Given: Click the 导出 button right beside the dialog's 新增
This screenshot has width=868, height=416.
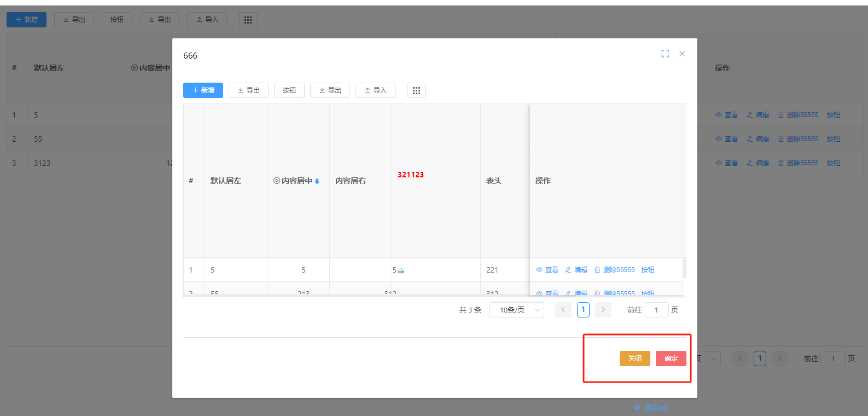Looking at the screenshot, I should 248,90.
